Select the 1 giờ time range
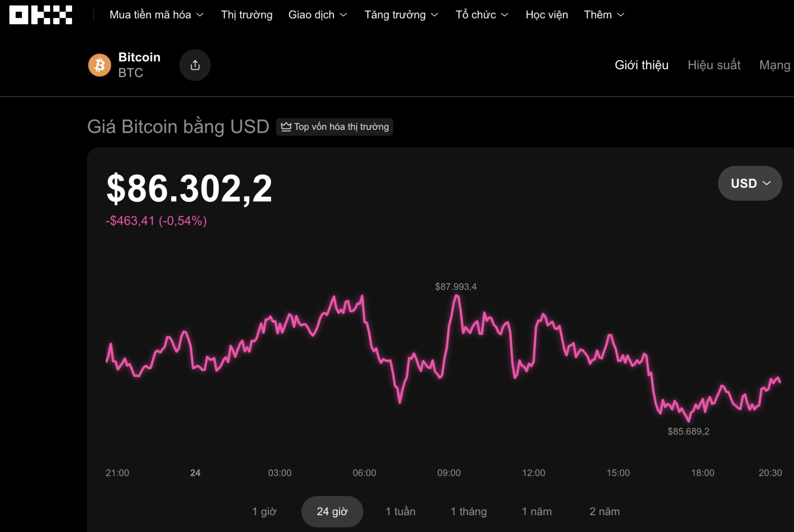The width and height of the screenshot is (794, 532). (x=264, y=511)
